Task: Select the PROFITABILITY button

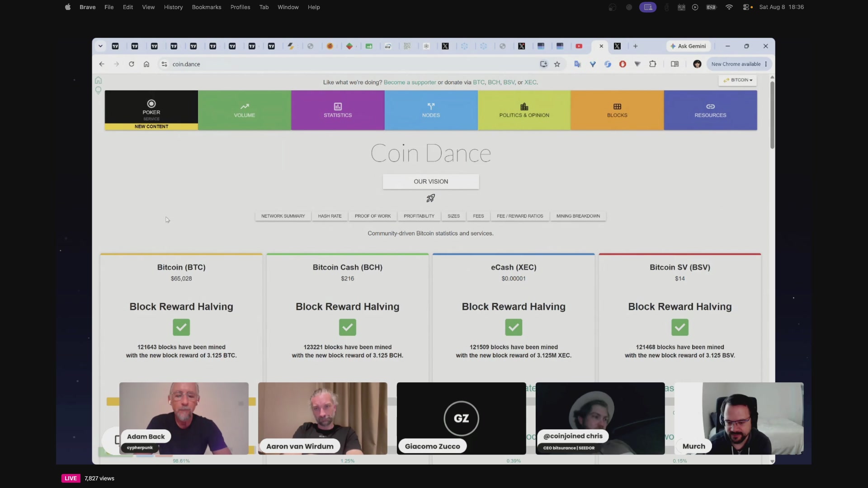Action: 419,216
